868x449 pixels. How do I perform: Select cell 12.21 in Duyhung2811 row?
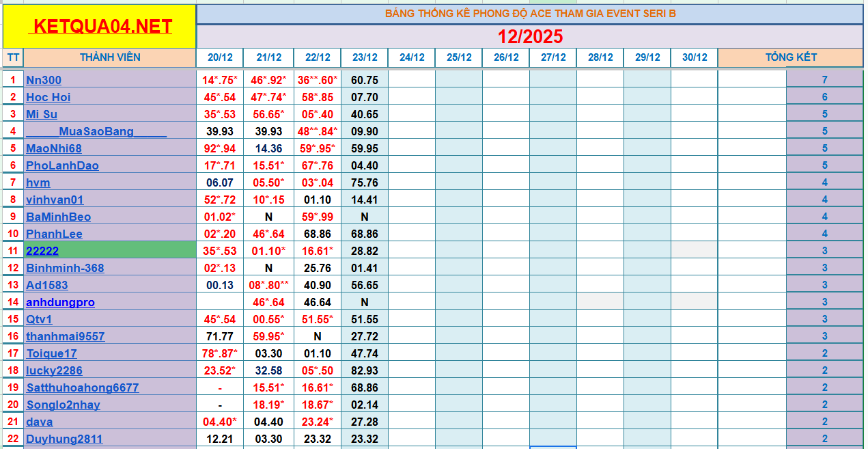click(x=220, y=439)
